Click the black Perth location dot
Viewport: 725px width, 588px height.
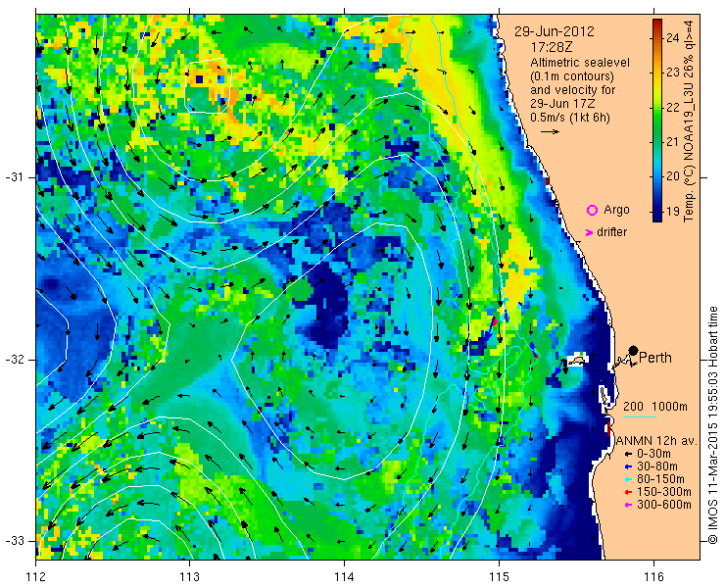(634, 350)
